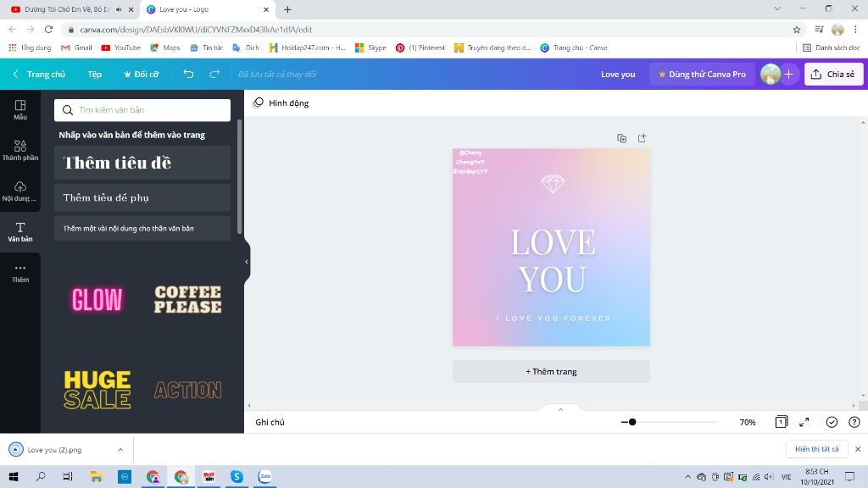
Task: Click the undo arrow in Canva toolbar
Action: pos(188,75)
